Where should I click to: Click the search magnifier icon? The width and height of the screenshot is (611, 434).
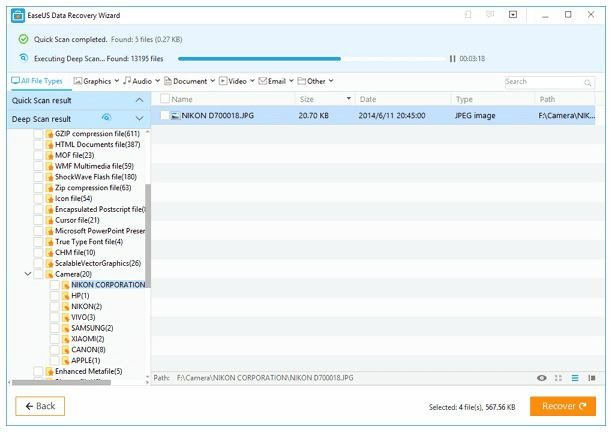[588, 83]
